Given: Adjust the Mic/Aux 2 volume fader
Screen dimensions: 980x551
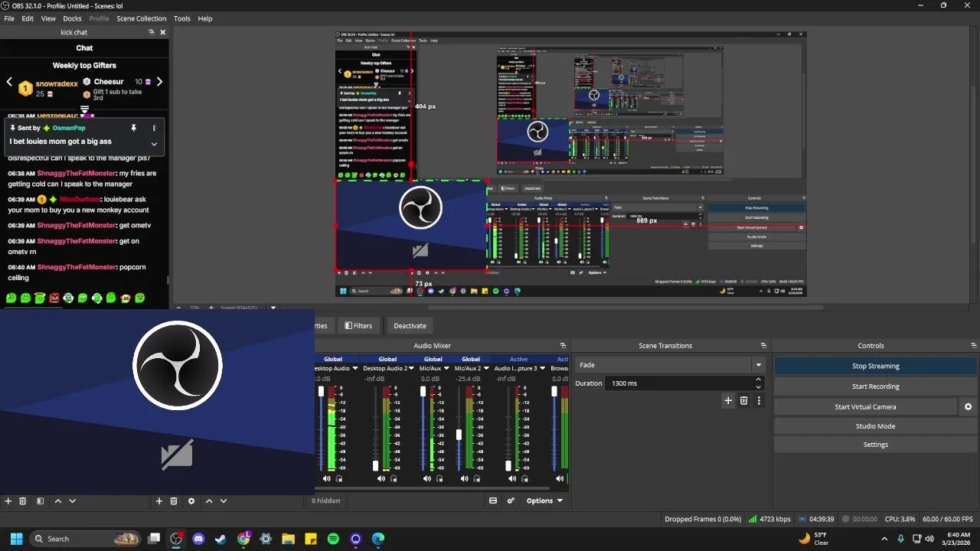Looking at the screenshot, I should [459, 435].
